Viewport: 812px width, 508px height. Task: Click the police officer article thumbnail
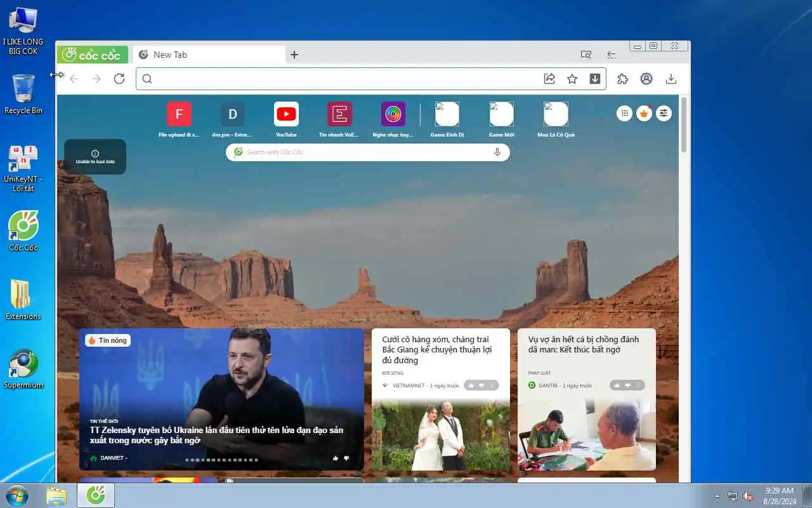point(587,434)
